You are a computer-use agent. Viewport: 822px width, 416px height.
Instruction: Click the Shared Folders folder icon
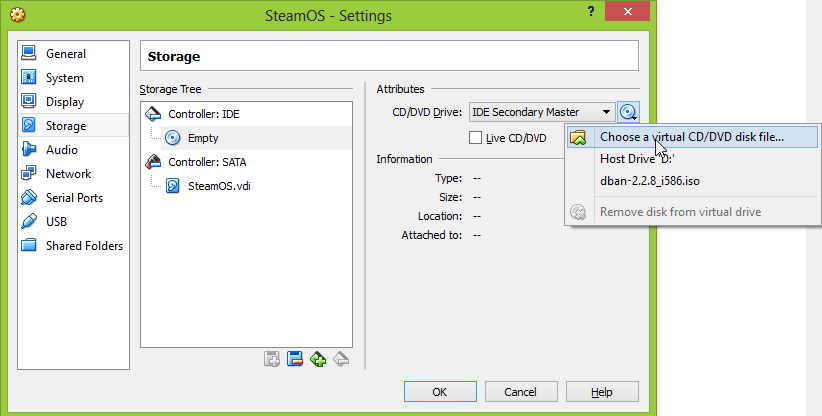tap(29, 245)
